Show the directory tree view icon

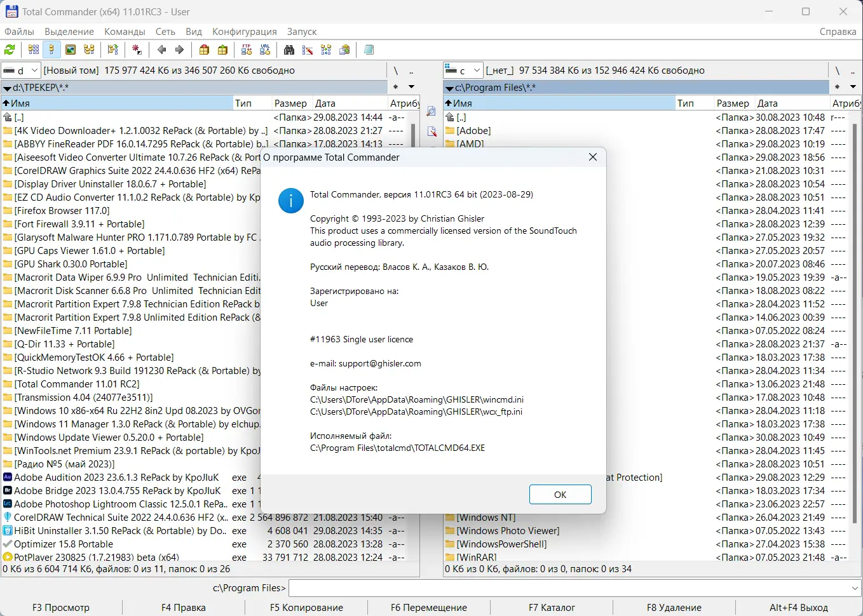pyautogui.click(x=89, y=50)
